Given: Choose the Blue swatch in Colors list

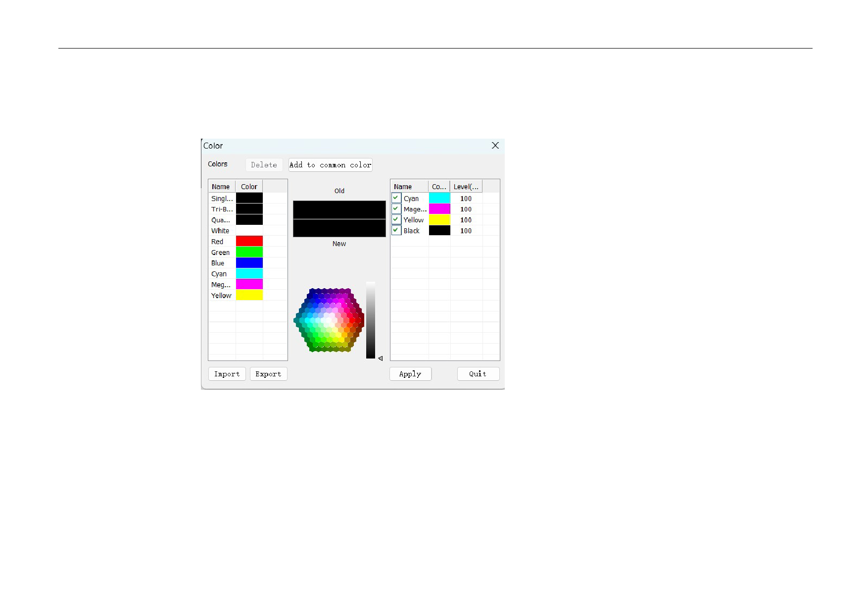Looking at the screenshot, I should tap(249, 263).
